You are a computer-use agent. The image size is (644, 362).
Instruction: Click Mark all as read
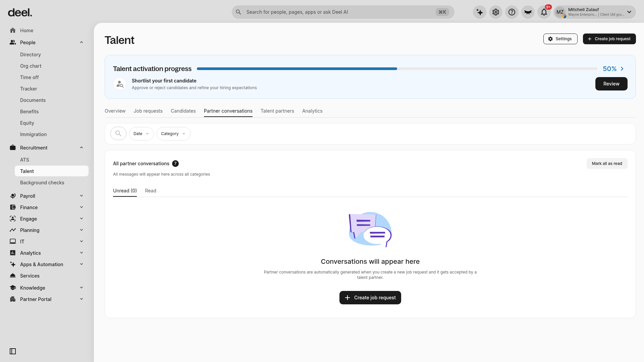(x=607, y=164)
